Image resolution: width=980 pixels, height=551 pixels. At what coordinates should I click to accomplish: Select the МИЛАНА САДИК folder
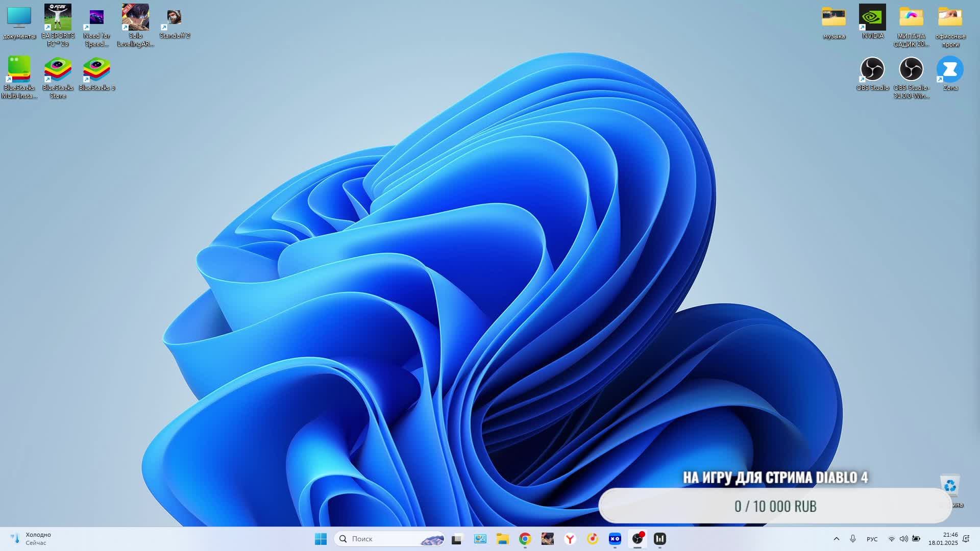point(911,26)
